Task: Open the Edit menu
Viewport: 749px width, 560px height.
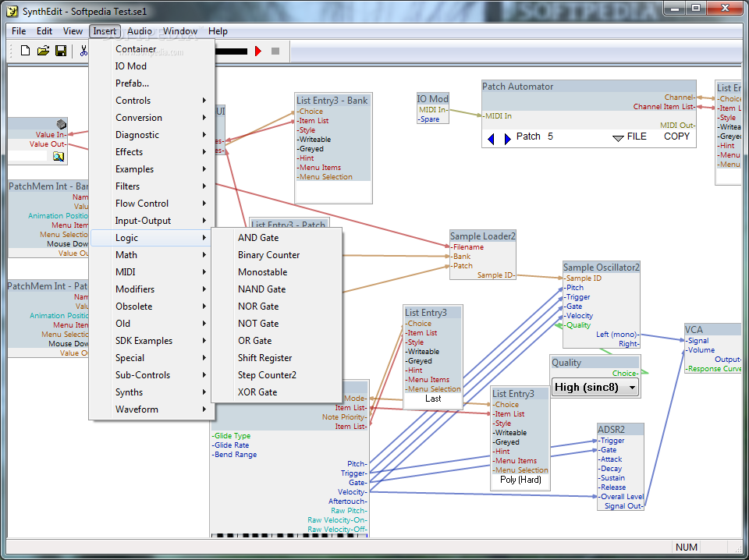Action: coord(44,31)
